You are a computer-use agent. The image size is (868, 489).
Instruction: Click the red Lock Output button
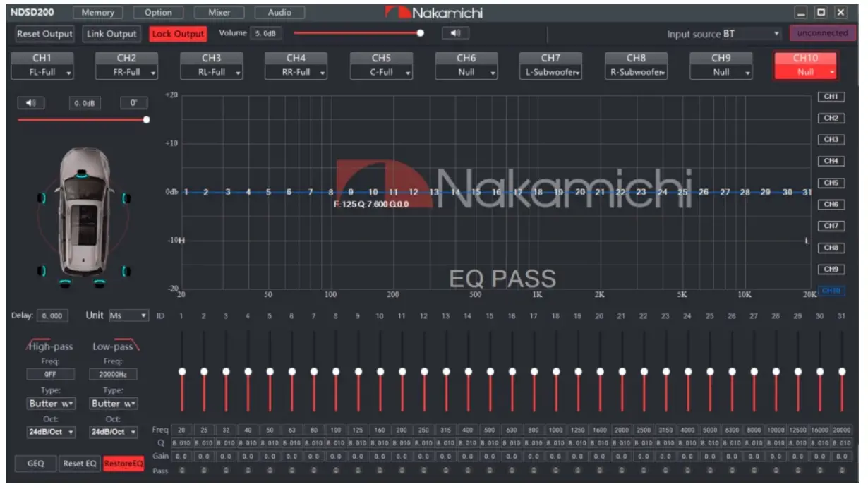coord(178,34)
